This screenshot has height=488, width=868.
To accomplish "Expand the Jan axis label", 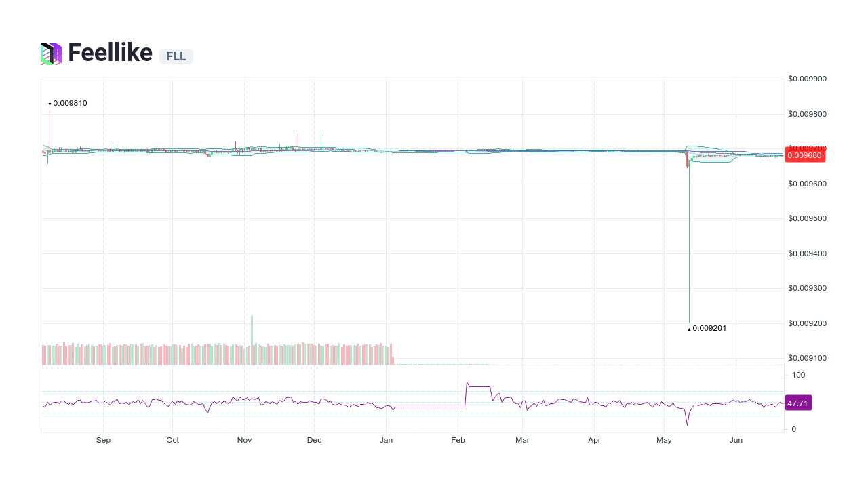I will (x=386, y=440).
